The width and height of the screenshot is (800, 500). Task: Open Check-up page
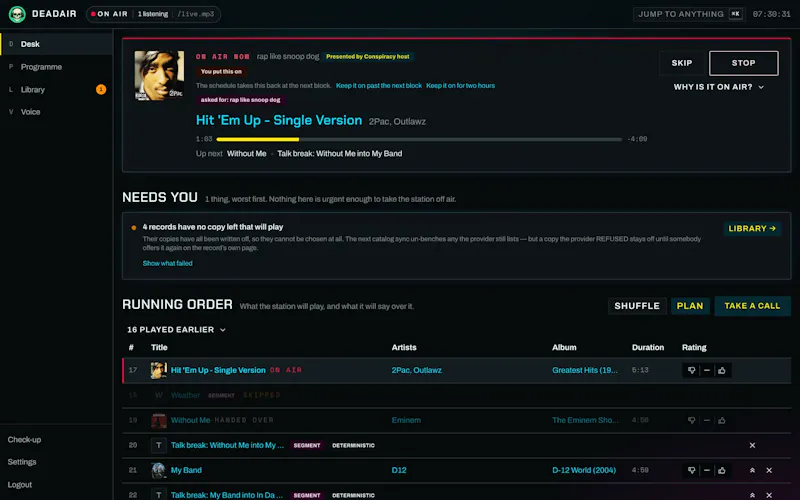point(24,440)
